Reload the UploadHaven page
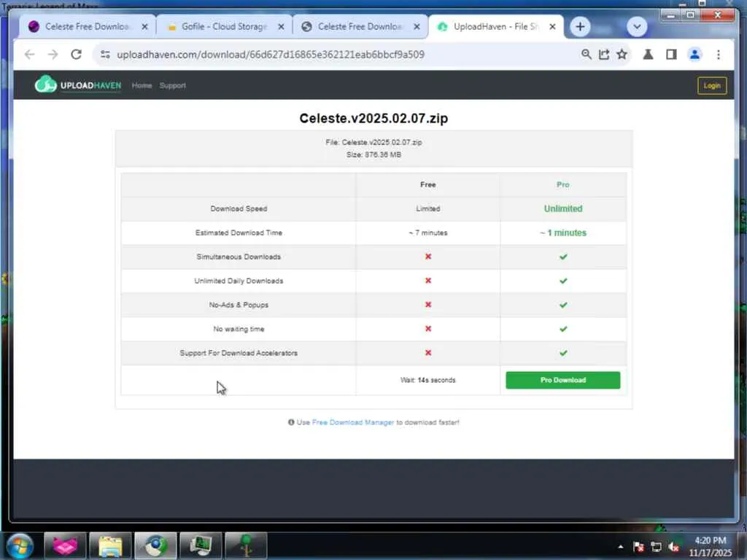 [x=76, y=55]
